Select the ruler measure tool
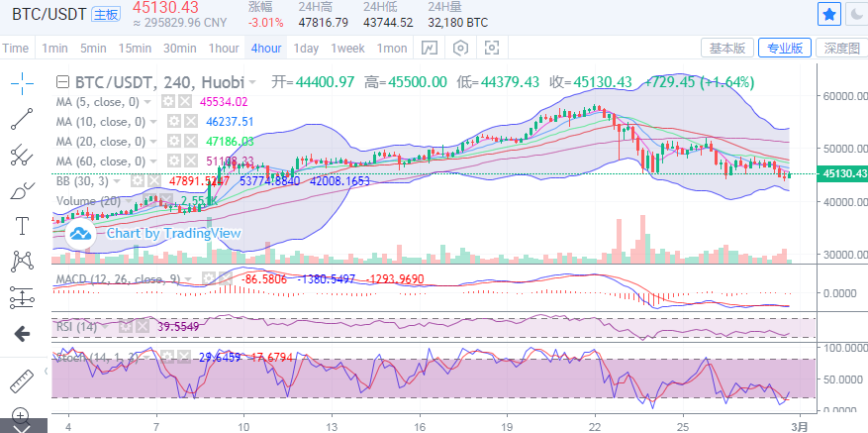 click(22, 380)
